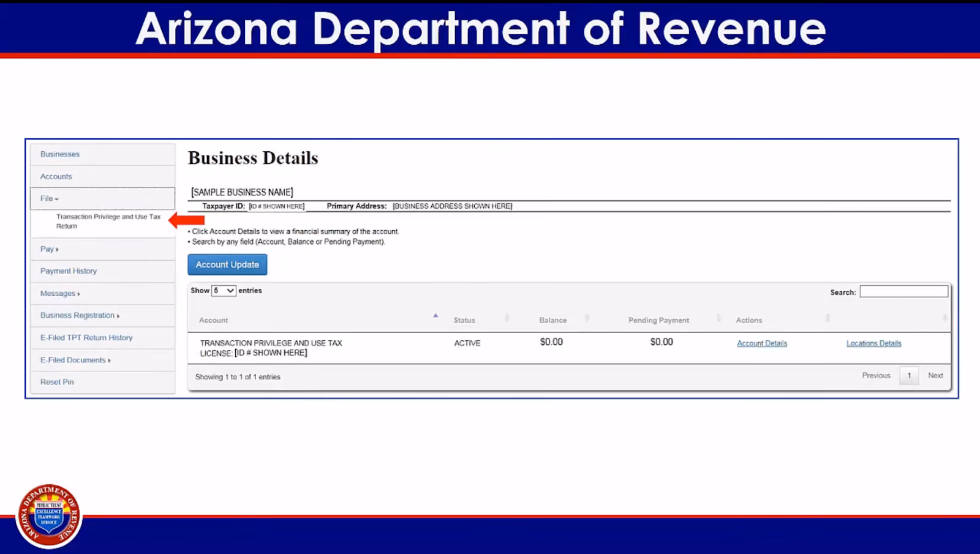The image size is (980, 554).
Task: Click the $0.00 value under Pending Payment
Action: coord(661,342)
